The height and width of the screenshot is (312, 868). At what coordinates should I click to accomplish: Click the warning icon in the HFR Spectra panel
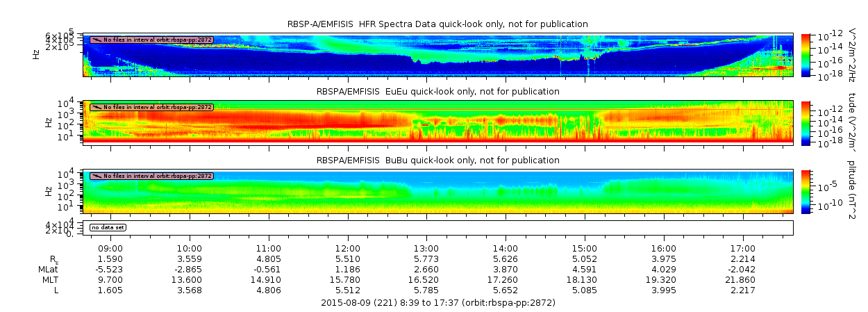point(96,40)
